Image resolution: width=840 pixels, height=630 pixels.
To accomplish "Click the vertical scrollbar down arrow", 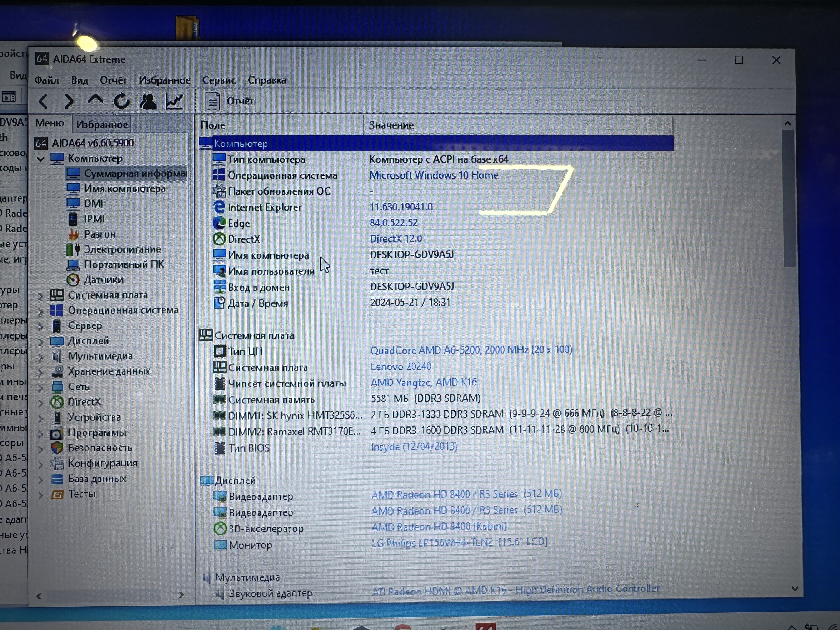I will coord(795,589).
